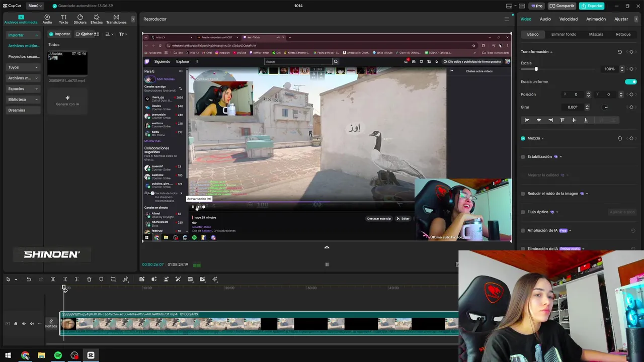Reset the Transformación settings
Screen dimensions: 644x362
620,52
